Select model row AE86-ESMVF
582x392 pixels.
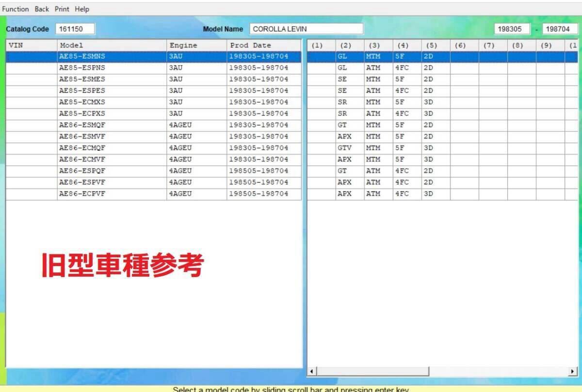[154, 137]
